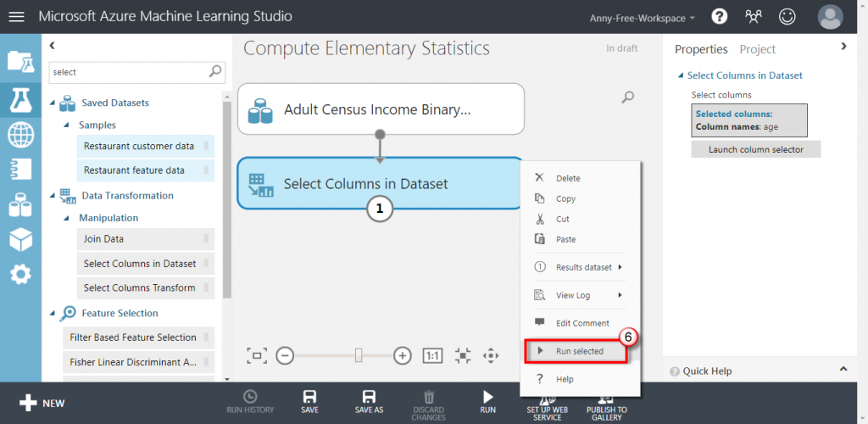Switch to the Properties tab
Viewport: 868px width, 424px height.
[x=701, y=49]
